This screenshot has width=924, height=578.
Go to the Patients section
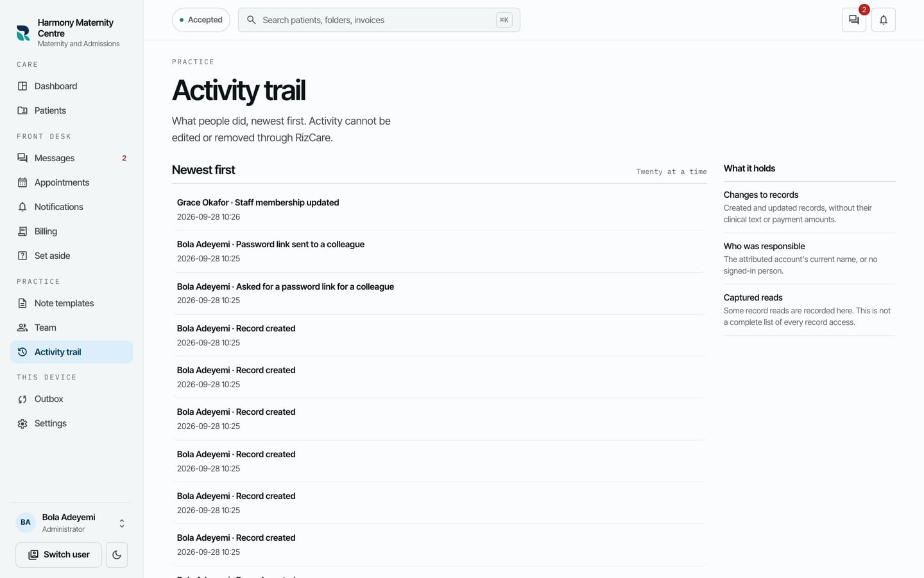pyautogui.click(x=71, y=110)
